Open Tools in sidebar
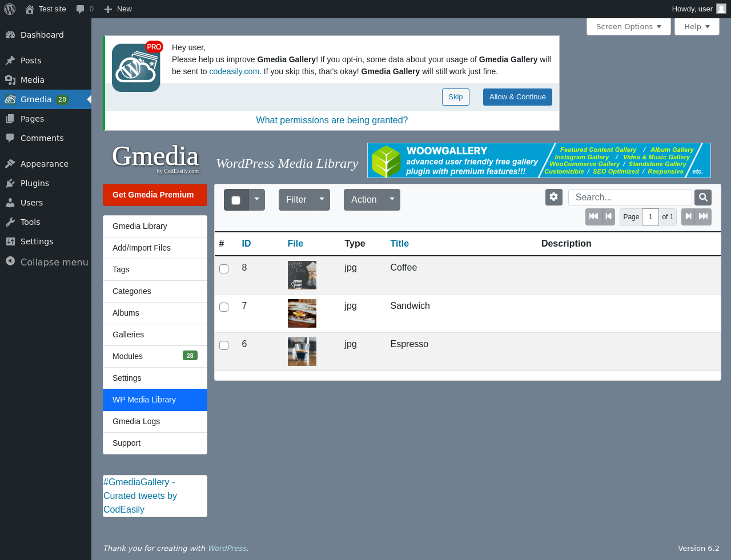The image size is (731, 560). click(x=46, y=222)
